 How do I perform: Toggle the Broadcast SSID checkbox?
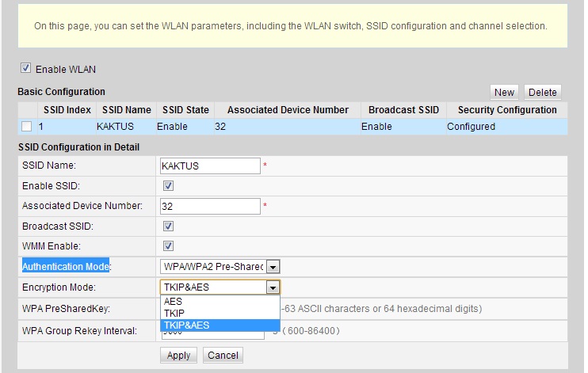coord(168,226)
